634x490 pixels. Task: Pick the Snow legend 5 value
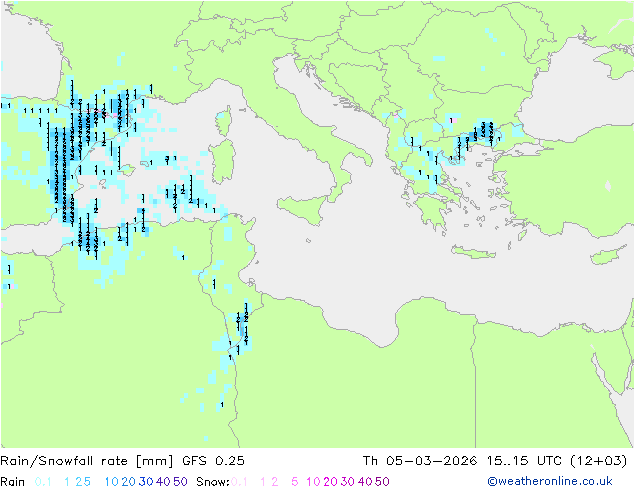tap(295, 482)
